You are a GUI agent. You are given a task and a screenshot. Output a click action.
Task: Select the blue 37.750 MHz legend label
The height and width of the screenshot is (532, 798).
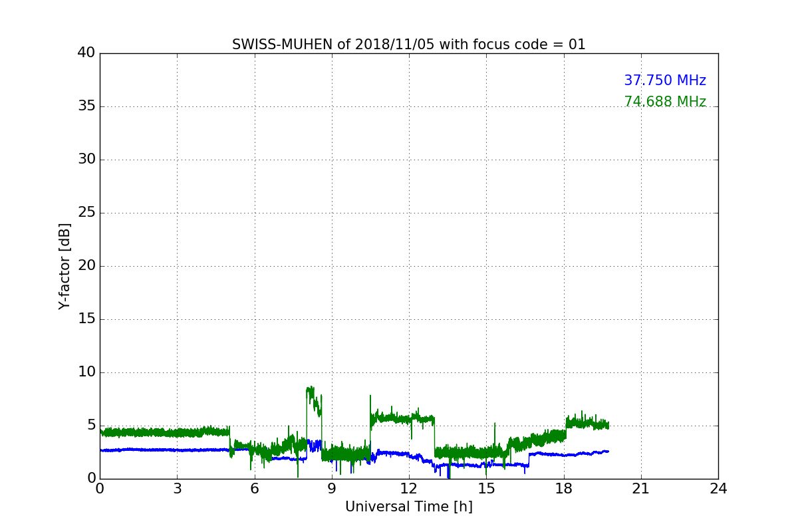(x=665, y=80)
